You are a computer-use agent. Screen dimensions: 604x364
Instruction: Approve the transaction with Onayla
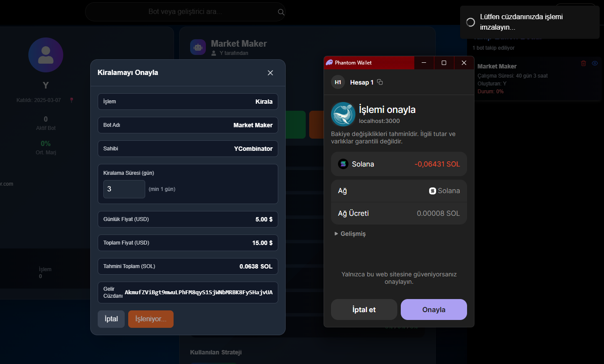[x=434, y=310]
